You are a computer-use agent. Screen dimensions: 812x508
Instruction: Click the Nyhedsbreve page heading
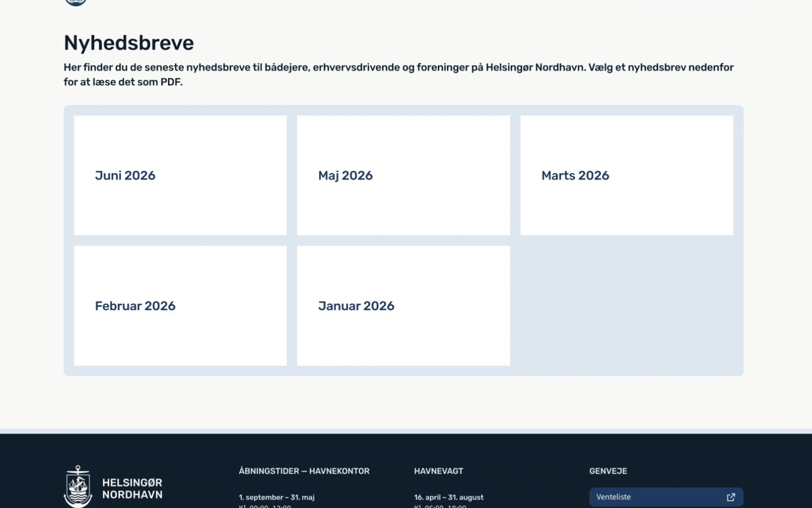click(x=129, y=43)
